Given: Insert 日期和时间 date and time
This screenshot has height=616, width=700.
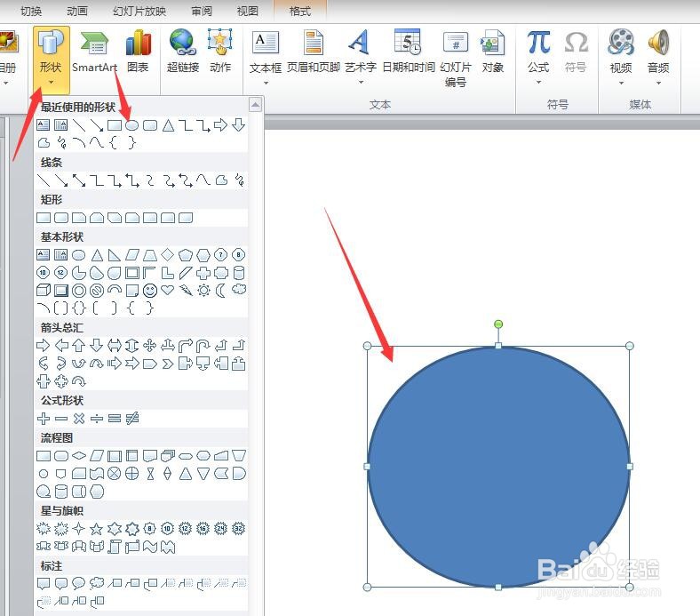Looking at the screenshot, I should click(x=409, y=52).
